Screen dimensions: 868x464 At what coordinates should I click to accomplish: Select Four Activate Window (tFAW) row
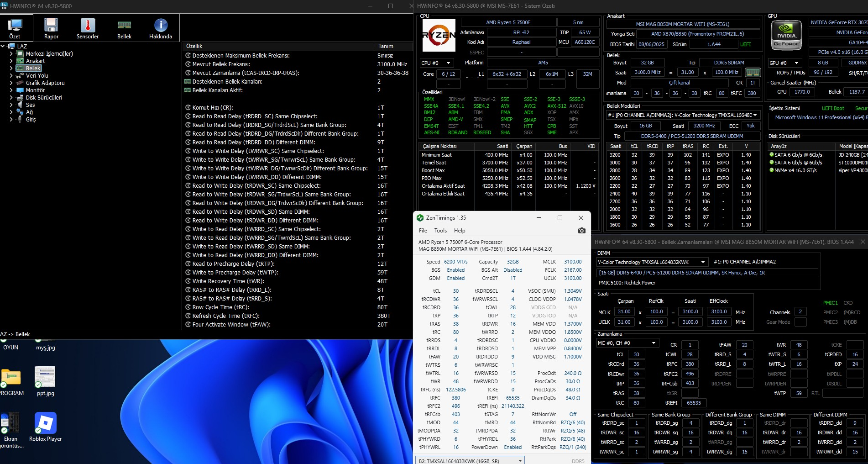(x=297, y=325)
